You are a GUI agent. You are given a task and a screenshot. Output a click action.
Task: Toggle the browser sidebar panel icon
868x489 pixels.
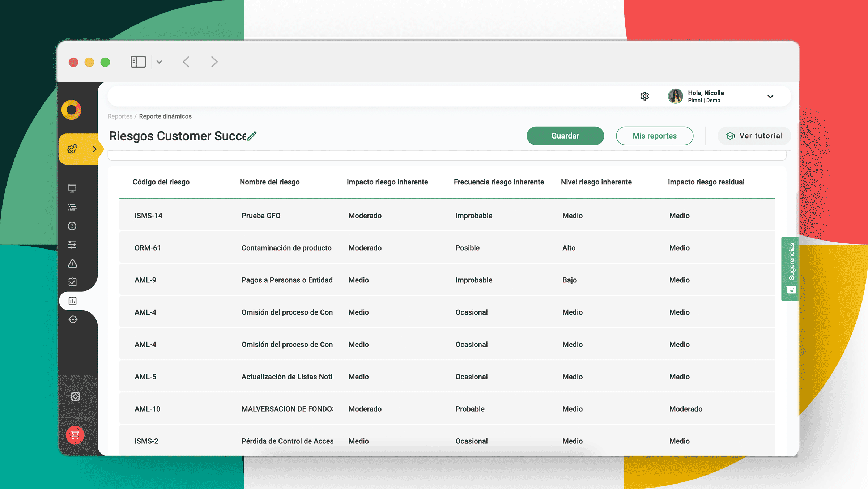138,62
